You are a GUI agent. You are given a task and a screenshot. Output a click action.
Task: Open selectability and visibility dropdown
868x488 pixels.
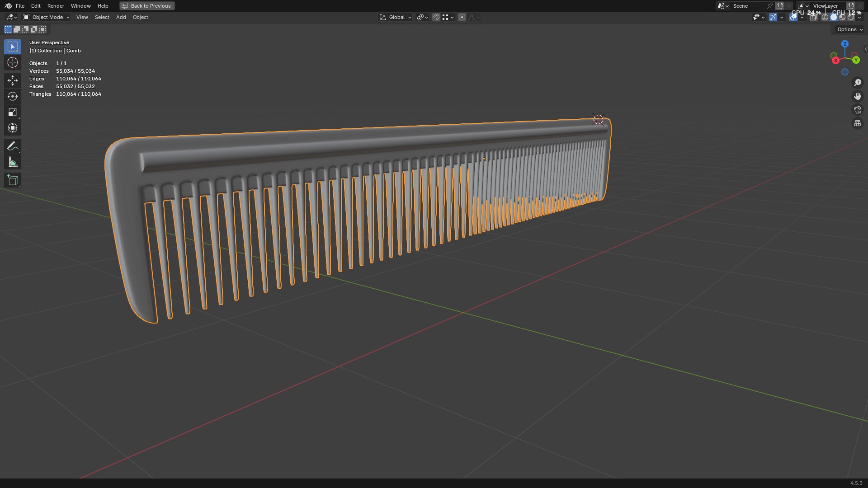[759, 17]
